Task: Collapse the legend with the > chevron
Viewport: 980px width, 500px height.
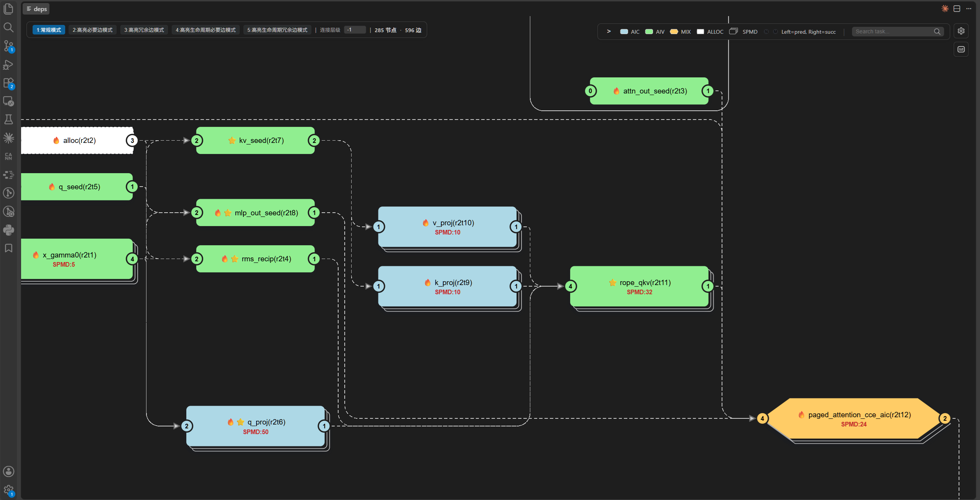Action: [608, 31]
